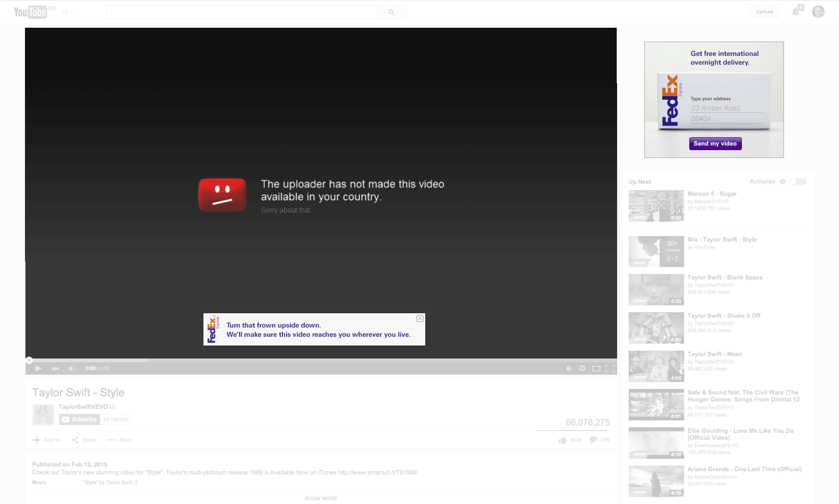This screenshot has height=504, width=839.
Task: Click the Autoplay info icon
Action: point(783,182)
